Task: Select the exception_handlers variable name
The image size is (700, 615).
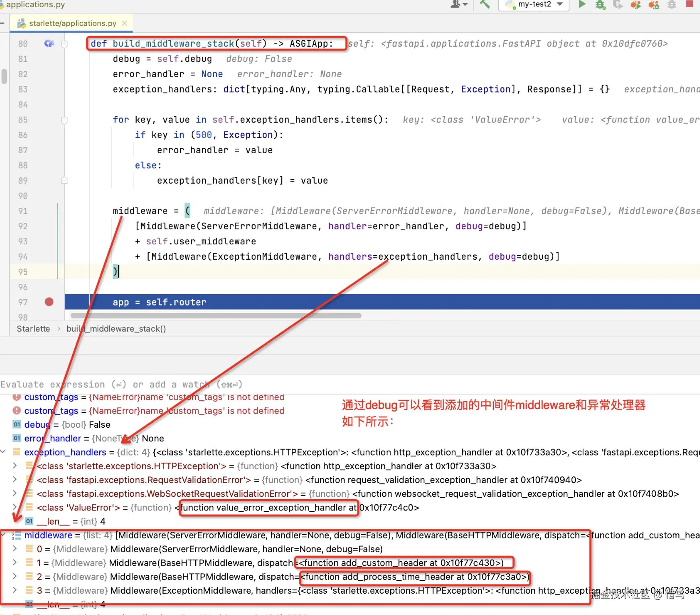Action: coord(65,452)
